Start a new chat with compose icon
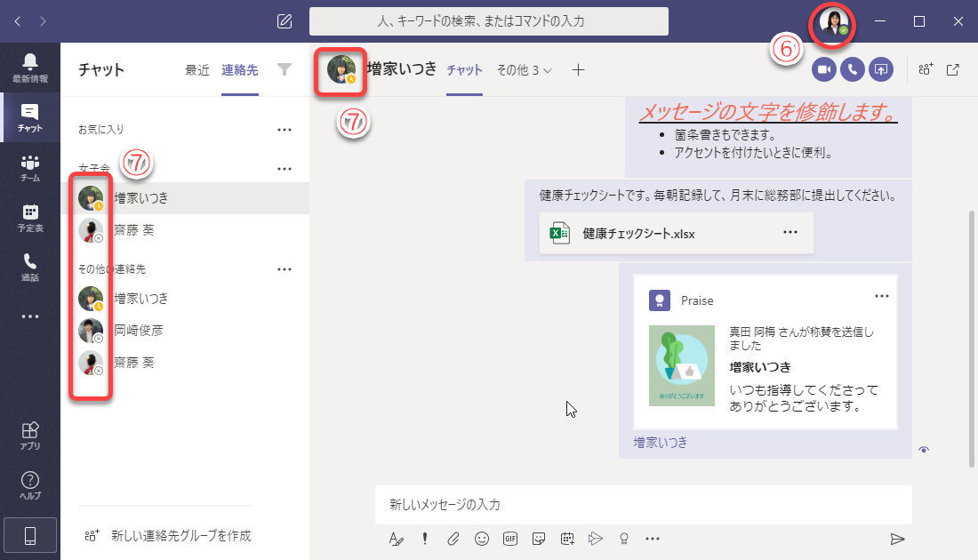 coord(285,21)
